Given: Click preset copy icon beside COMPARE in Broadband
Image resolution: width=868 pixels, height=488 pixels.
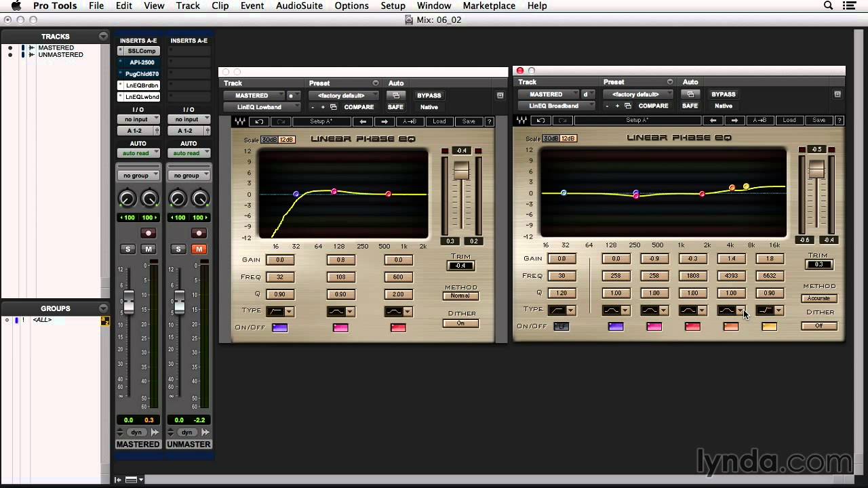Looking at the screenshot, I should point(627,106).
